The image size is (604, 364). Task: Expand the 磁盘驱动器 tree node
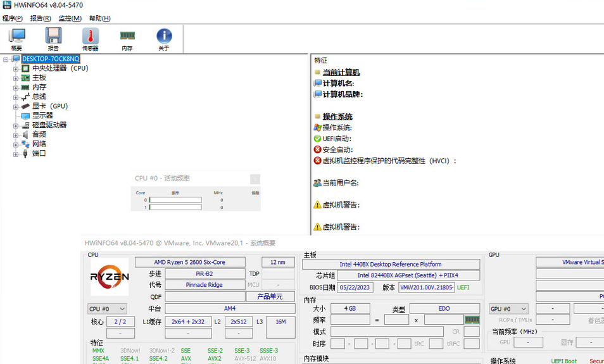coord(16,125)
